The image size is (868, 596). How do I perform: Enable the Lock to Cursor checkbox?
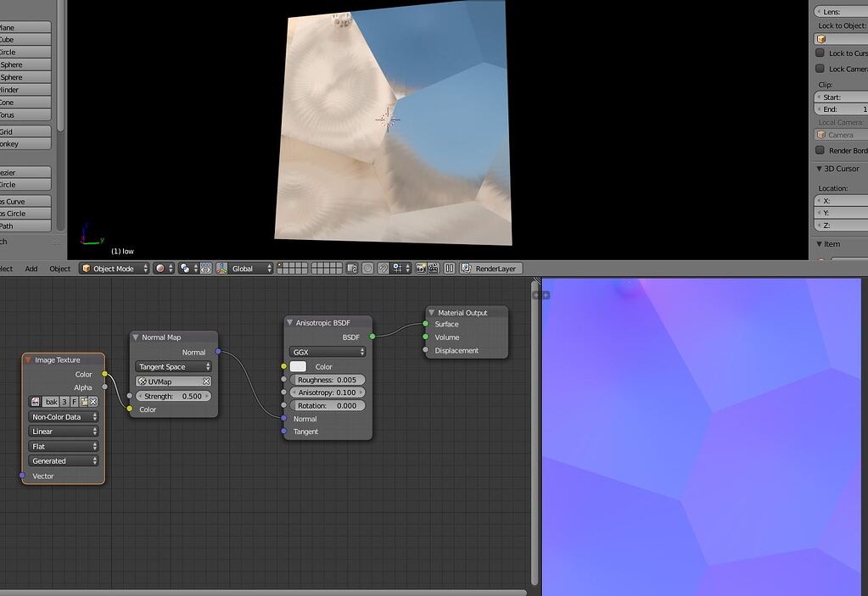820,53
